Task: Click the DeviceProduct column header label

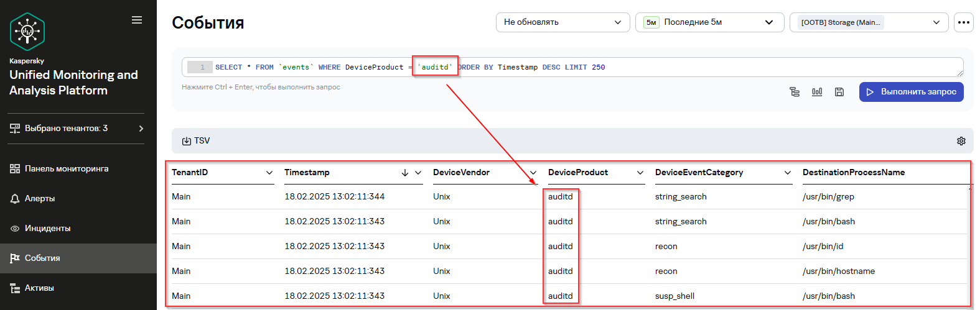Action: pos(578,173)
